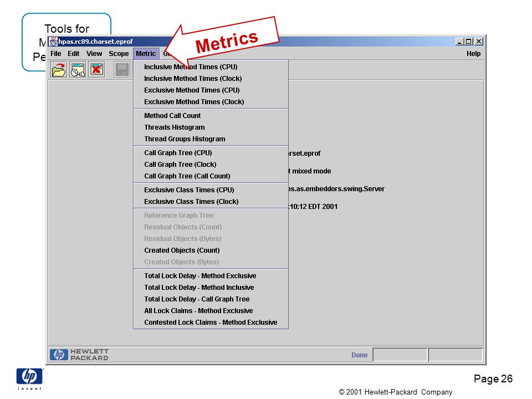Viewport: 532px width, 399px height.
Task: Click disabled Created Objects (Bytes) entry
Action: pos(211,262)
